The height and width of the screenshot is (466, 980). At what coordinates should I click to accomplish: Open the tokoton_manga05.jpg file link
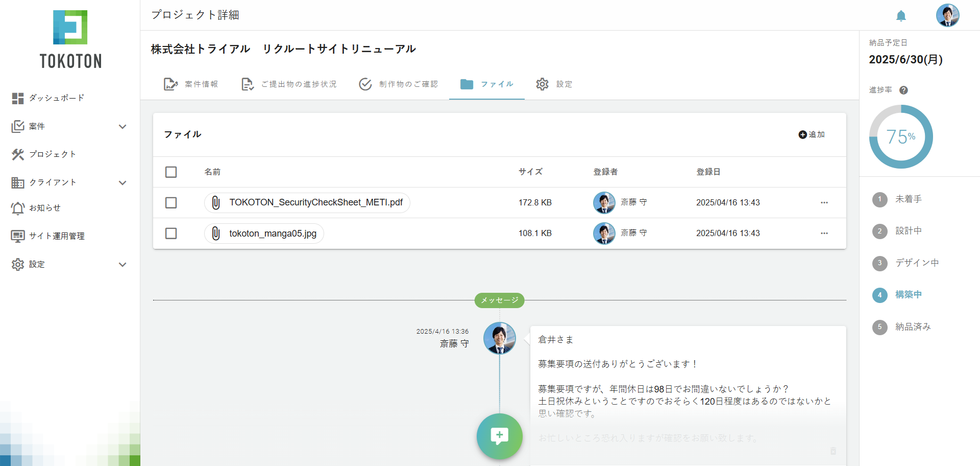[x=272, y=234]
